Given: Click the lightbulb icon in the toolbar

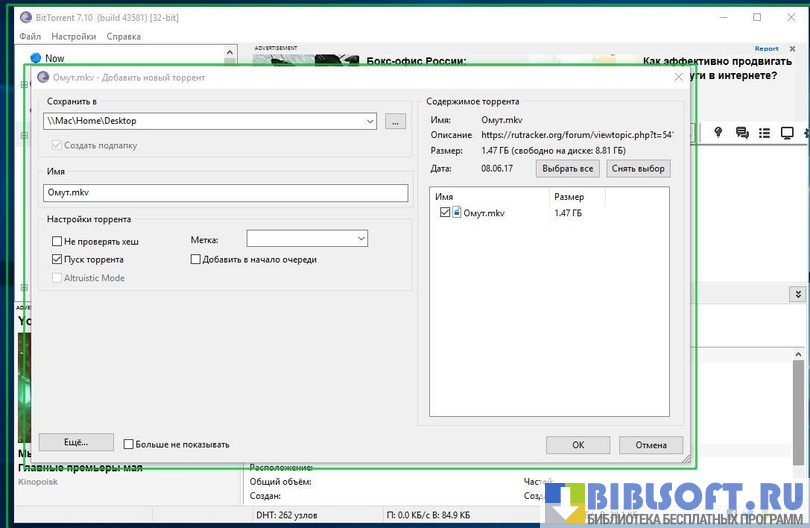Looking at the screenshot, I should click(x=718, y=133).
